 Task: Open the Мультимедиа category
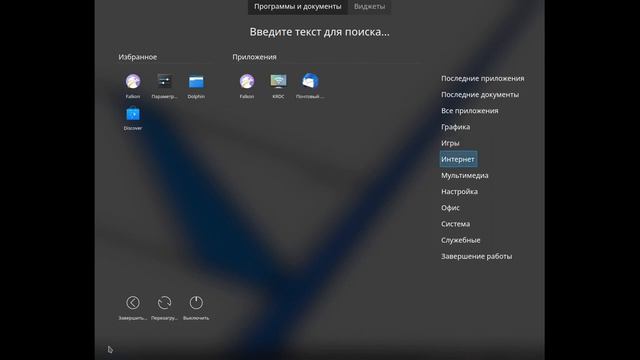[464, 176]
